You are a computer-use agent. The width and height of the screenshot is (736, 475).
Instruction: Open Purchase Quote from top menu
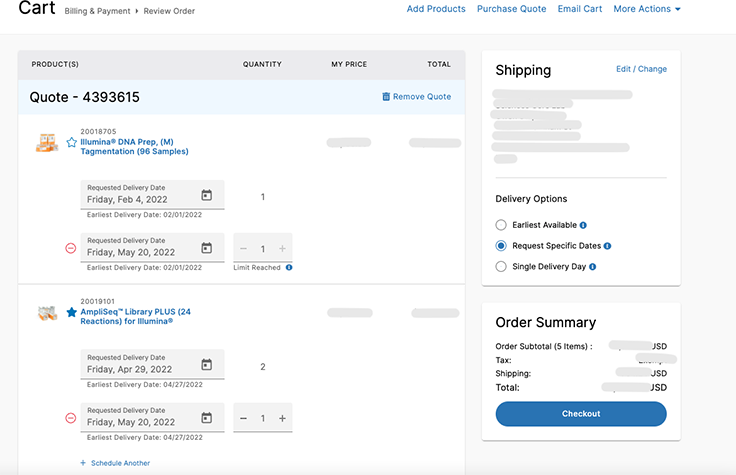point(511,9)
